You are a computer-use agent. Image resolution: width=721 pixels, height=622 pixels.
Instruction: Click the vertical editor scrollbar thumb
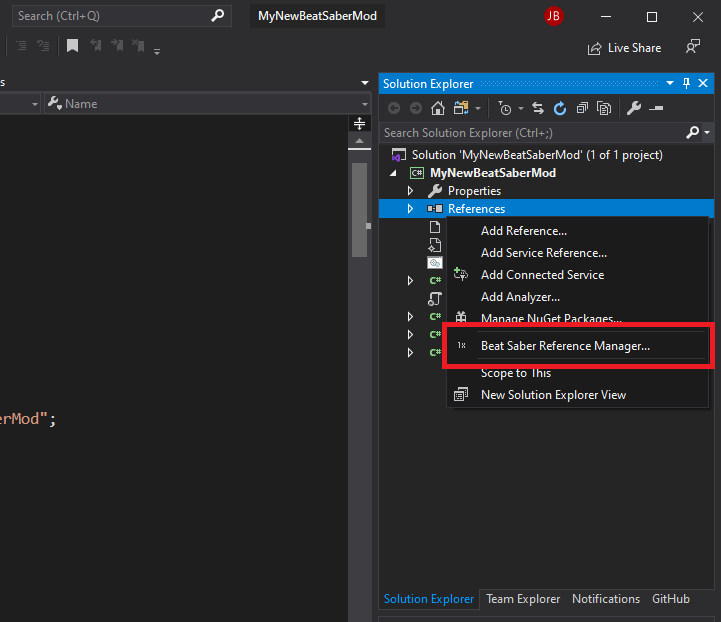pos(360,210)
